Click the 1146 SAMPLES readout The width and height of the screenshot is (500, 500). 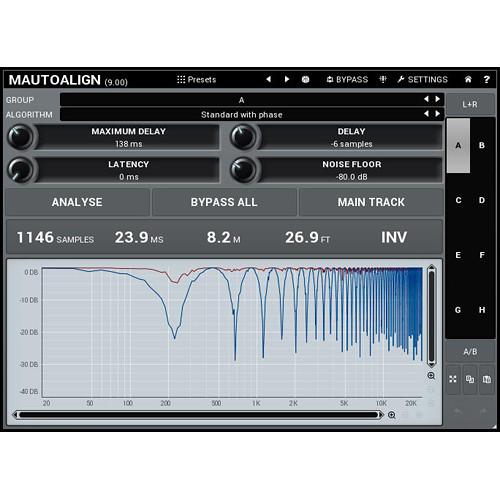click(55, 237)
